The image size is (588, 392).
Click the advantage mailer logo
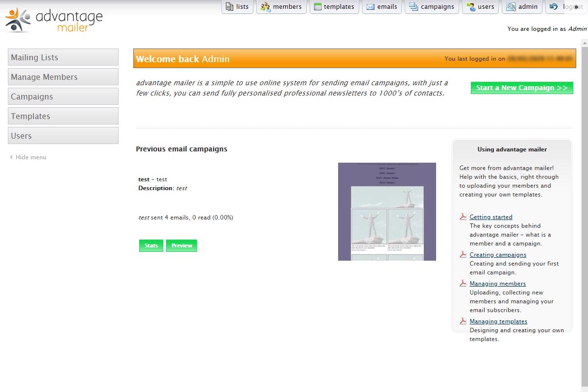(54, 20)
